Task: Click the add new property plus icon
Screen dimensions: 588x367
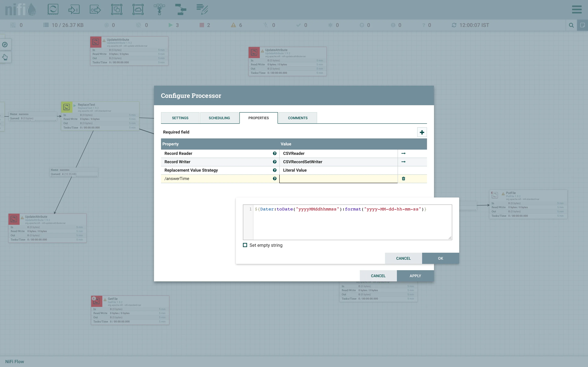Action: [422, 132]
